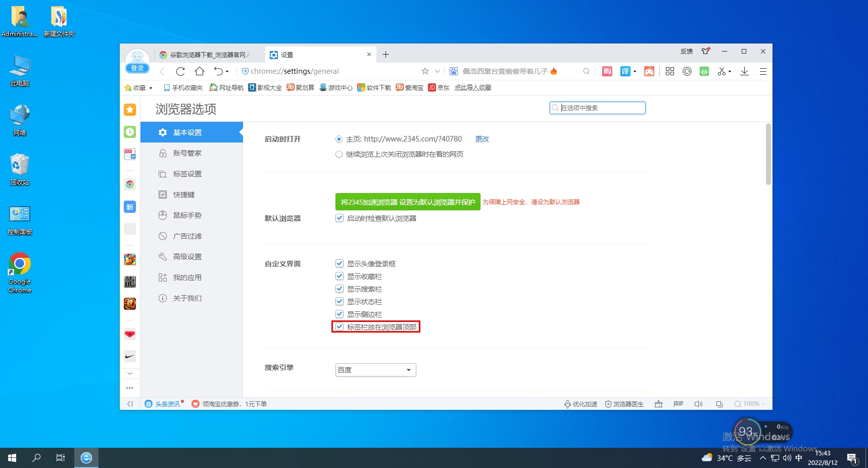Viewport: 868px width, 468px height.
Task: Open the red shopping 购 icon
Action: click(x=607, y=71)
